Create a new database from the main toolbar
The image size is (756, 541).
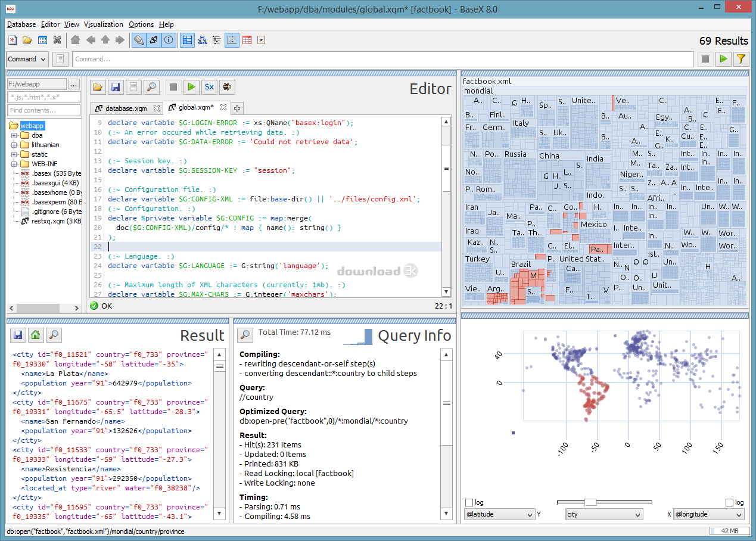point(12,41)
